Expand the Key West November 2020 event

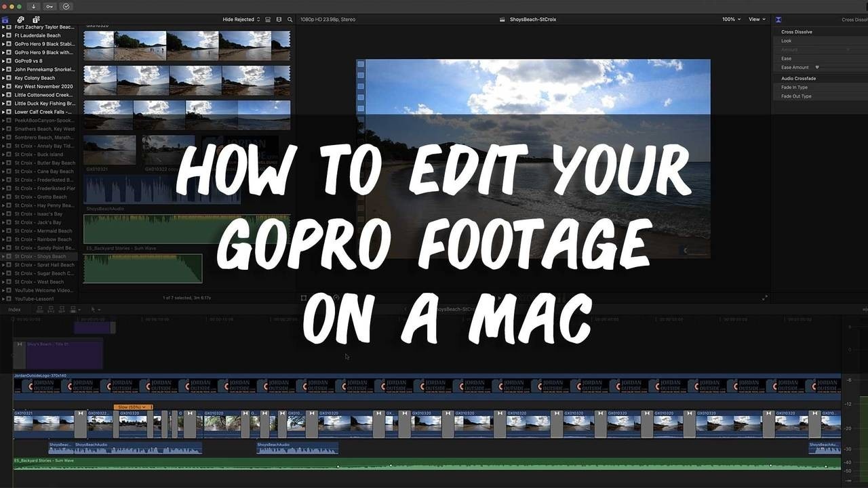[4, 87]
